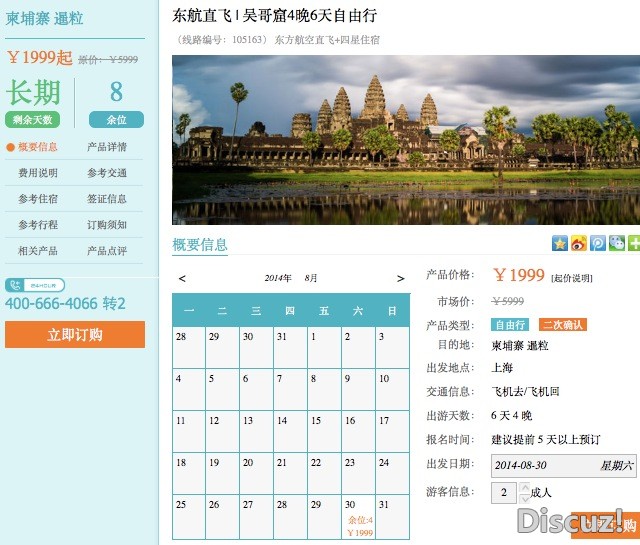Click the 24-hour phone hotline icon
Screen dimensions: 640x545
pos(35,285)
